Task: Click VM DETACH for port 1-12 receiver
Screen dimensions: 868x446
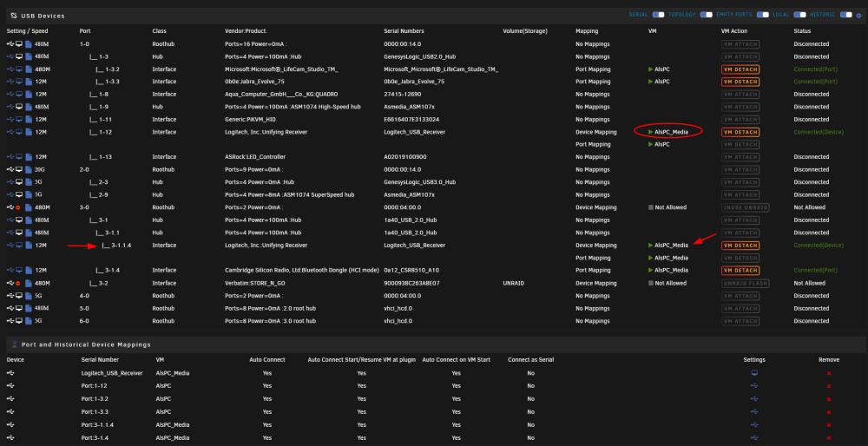Action: pos(740,132)
